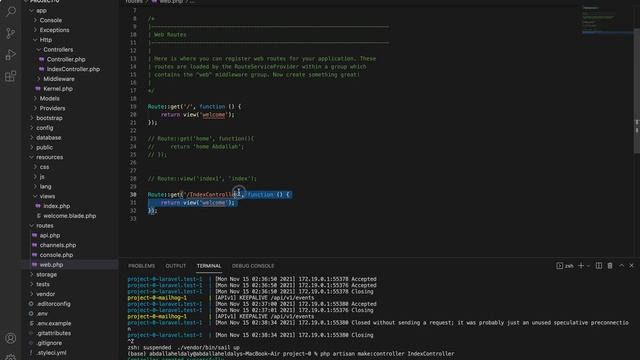The width and height of the screenshot is (640, 360).
Task: Expand the database folder
Action: point(31,138)
